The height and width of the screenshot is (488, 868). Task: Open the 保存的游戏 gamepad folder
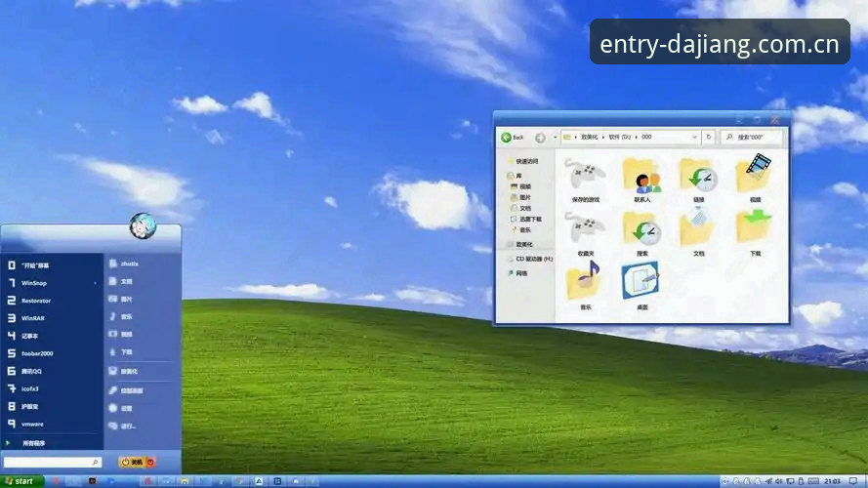point(585,180)
